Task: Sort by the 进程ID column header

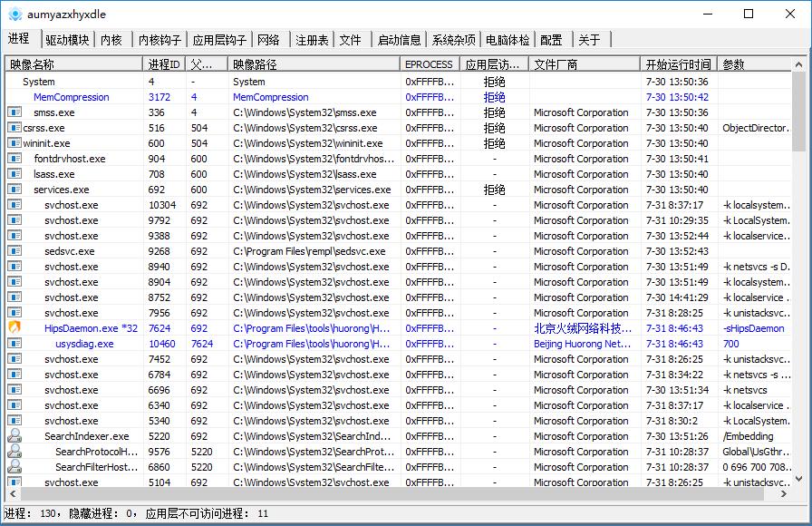Action: pyautogui.click(x=163, y=64)
